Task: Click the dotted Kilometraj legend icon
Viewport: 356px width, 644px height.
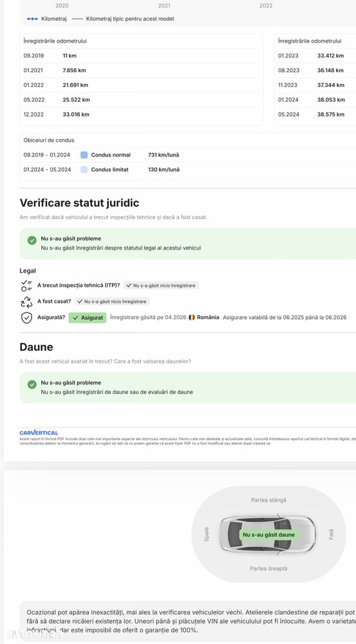Action: [x=32, y=19]
